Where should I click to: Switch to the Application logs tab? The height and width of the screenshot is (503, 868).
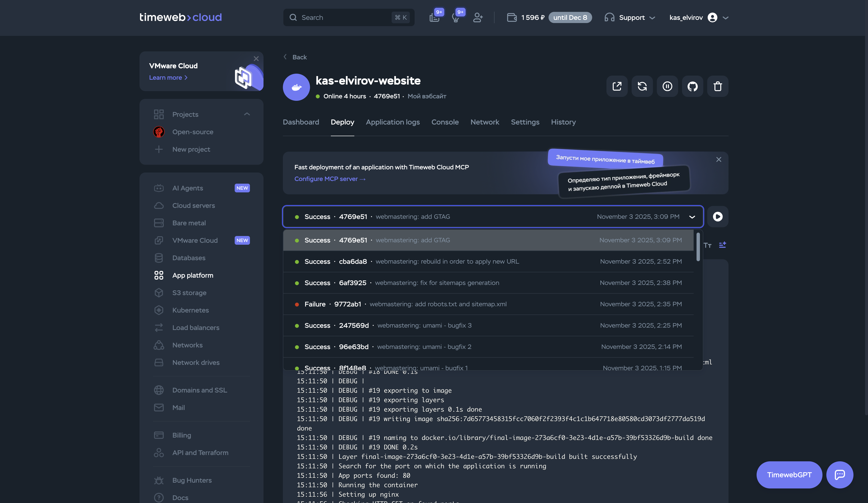[x=393, y=122]
